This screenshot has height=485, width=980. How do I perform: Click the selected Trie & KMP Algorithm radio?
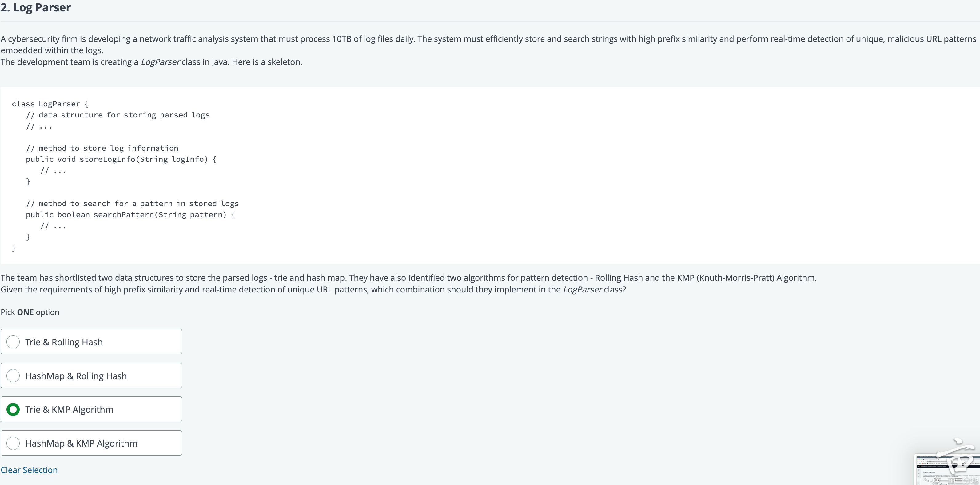[x=13, y=409]
